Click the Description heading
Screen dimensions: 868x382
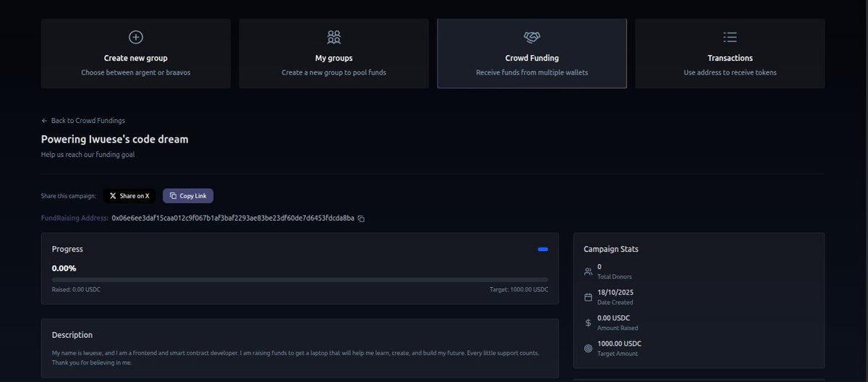(72, 335)
